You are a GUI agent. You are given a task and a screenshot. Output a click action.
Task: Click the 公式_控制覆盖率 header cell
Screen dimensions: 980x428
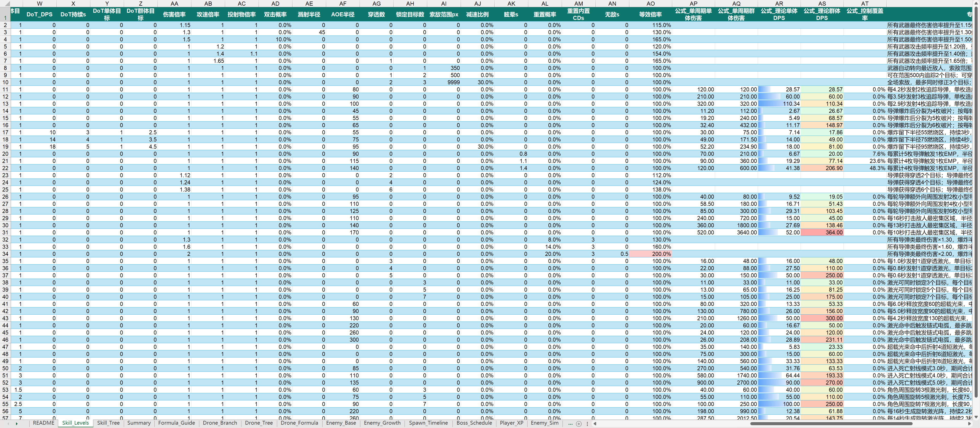[x=865, y=15]
